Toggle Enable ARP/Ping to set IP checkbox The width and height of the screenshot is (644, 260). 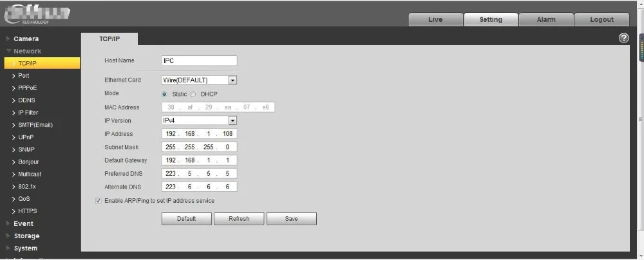[x=98, y=201]
